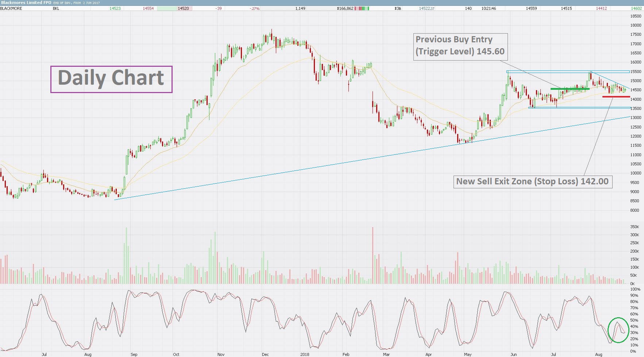Click the Dec label on the time axis
Screen dimensions: 644x357
coord(265,354)
